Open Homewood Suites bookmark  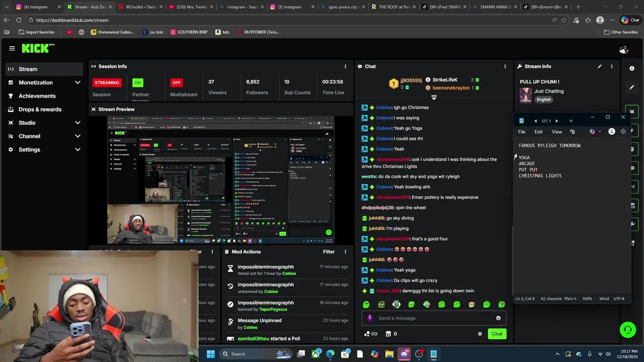pyautogui.click(x=112, y=32)
